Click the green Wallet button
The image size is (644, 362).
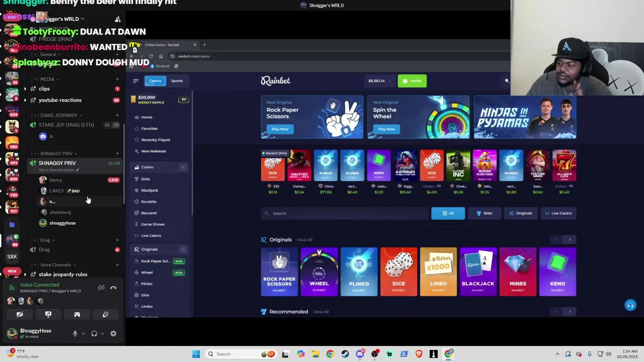click(412, 81)
